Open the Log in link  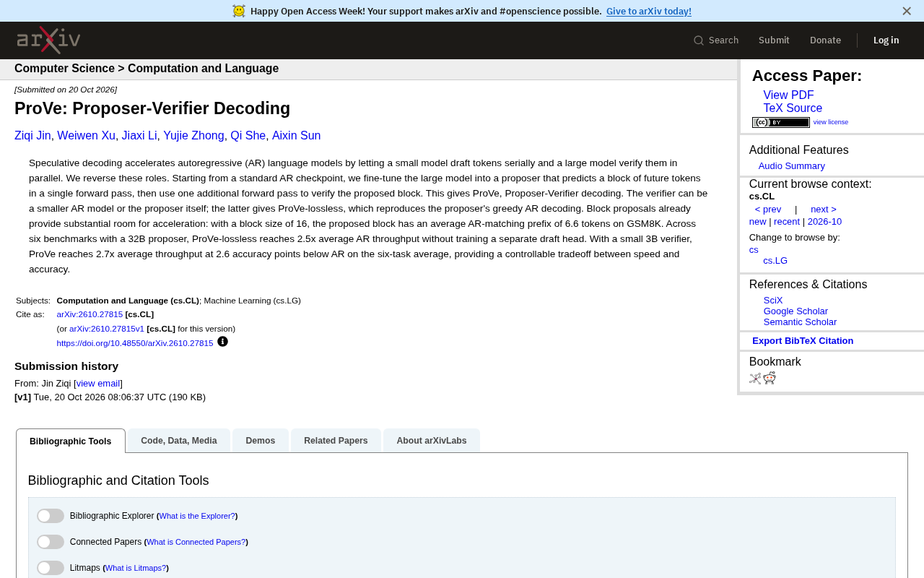886,40
